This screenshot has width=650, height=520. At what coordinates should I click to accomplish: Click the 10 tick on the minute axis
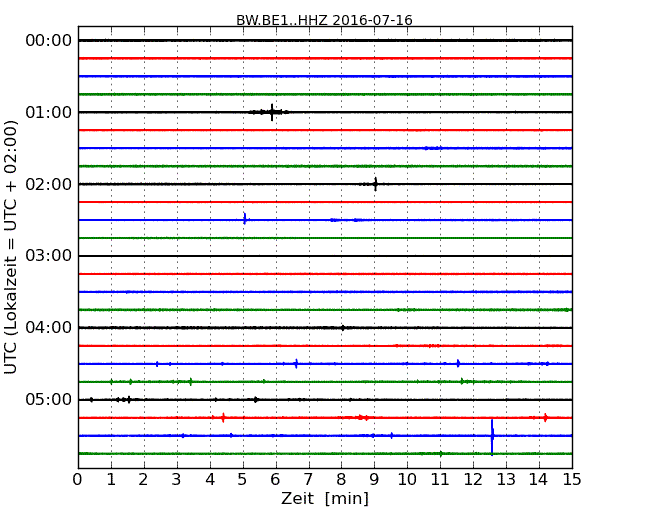click(407, 480)
